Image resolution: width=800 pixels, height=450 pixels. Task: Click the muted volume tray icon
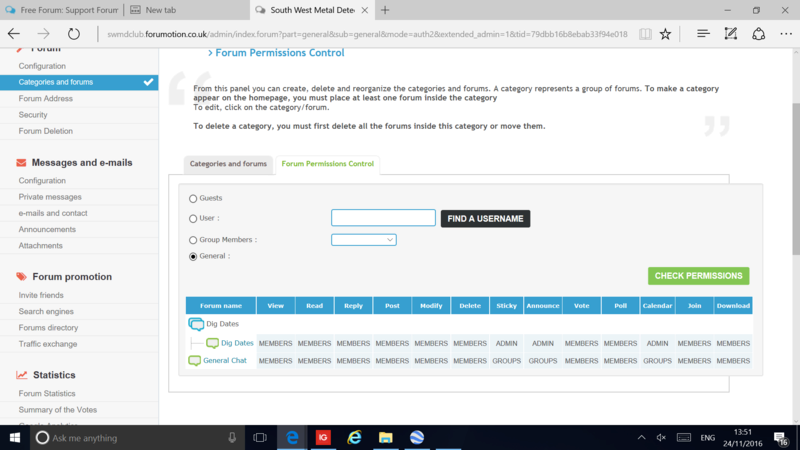[661, 438]
